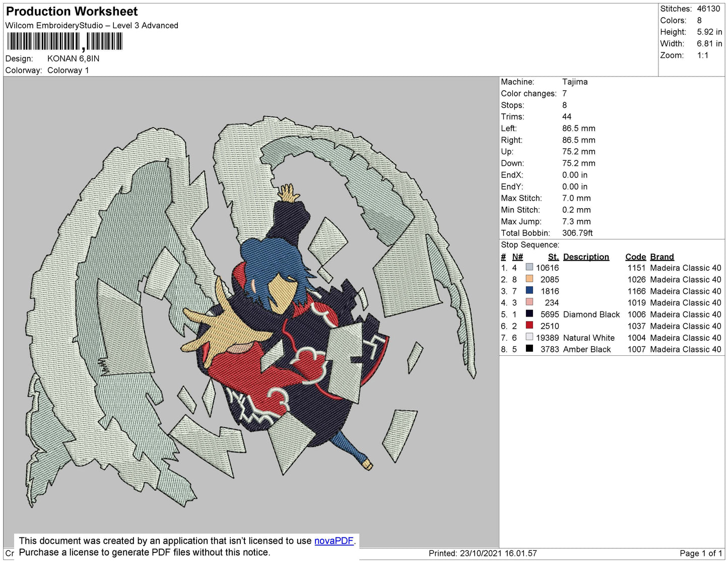Click the Colors value 8 in the header
This screenshot has width=728, height=563.
click(x=699, y=21)
